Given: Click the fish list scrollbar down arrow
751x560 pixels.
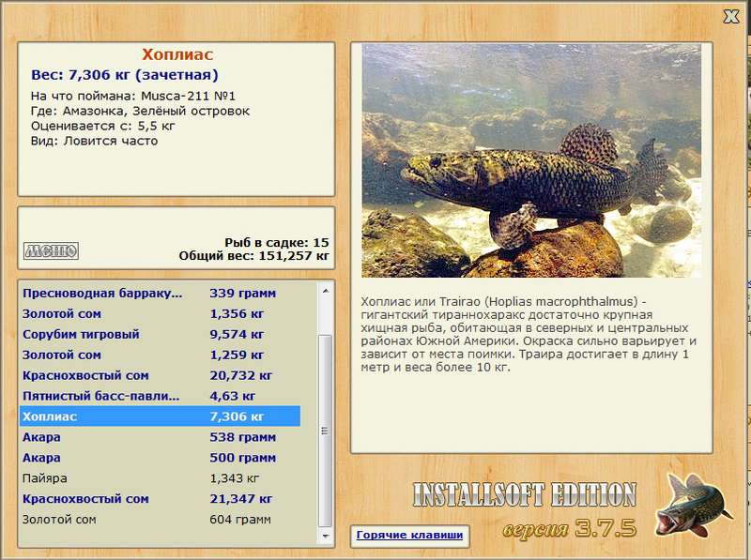Looking at the screenshot, I should pos(325,536).
